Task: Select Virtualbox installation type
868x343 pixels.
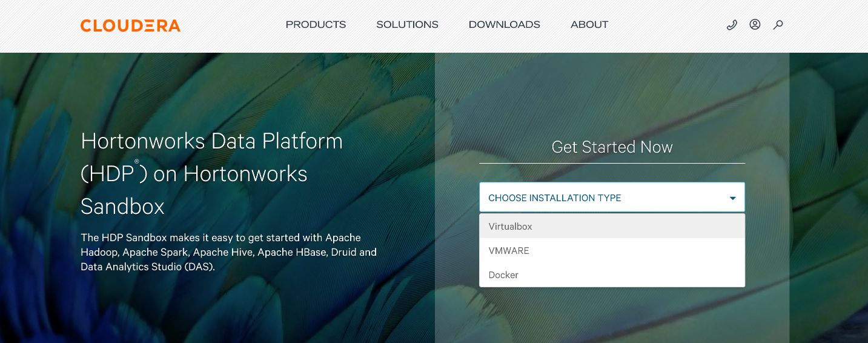Action: 612,226
